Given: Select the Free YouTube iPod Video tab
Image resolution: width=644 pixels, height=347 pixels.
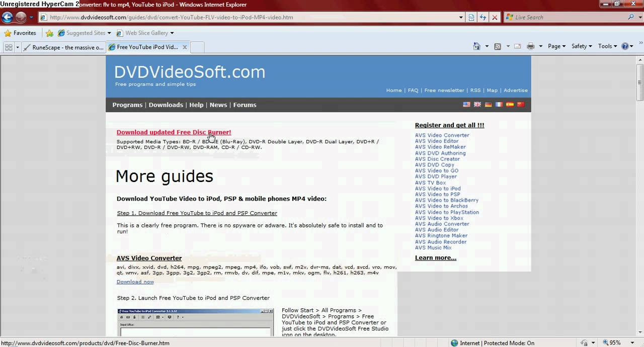Looking at the screenshot, I should (143, 47).
